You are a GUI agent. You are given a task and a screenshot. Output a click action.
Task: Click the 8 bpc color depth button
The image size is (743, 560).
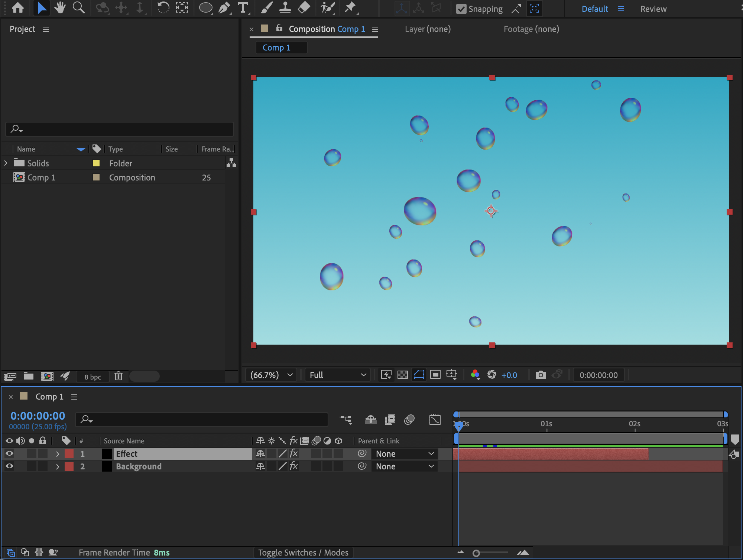93,377
